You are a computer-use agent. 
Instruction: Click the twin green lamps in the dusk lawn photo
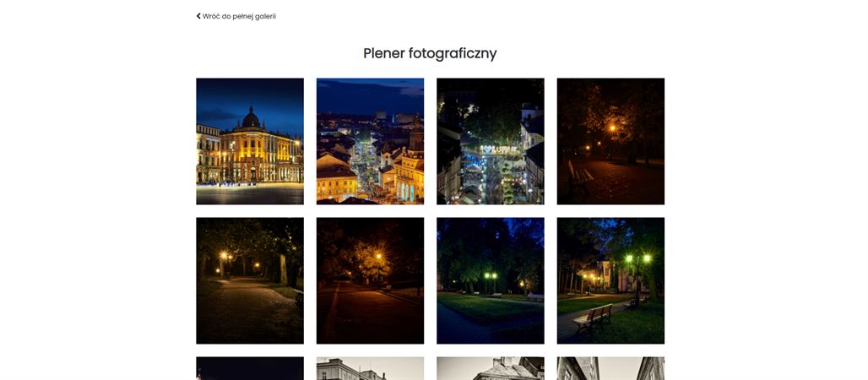(x=490, y=275)
